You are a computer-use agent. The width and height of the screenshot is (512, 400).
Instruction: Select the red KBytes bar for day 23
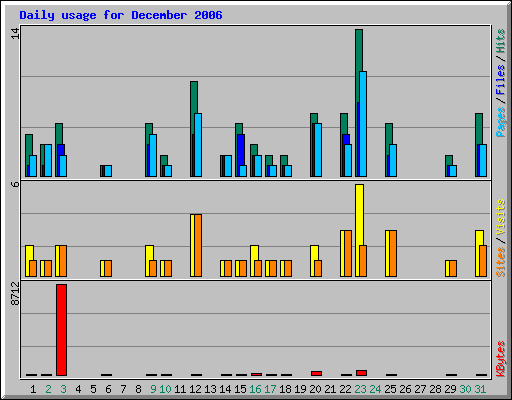pos(361,373)
